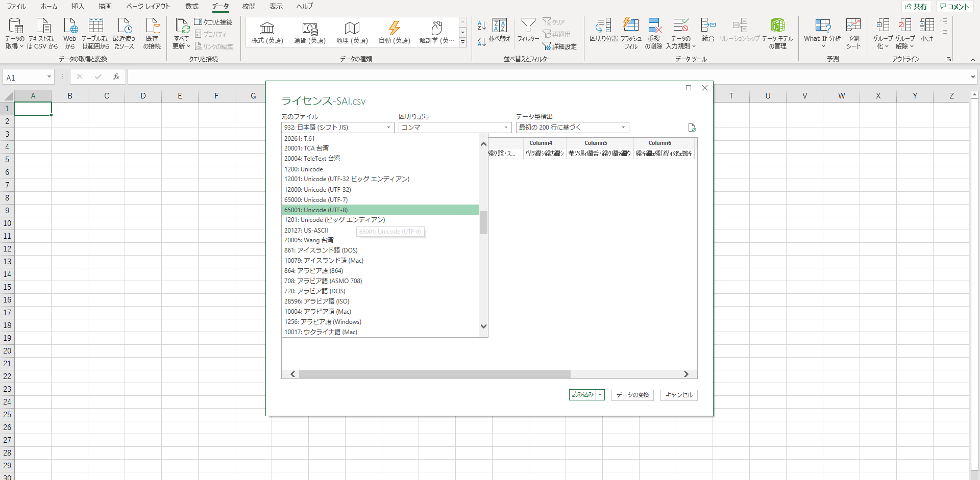Click the データの変換 button
The height and width of the screenshot is (480, 980).
point(632,395)
